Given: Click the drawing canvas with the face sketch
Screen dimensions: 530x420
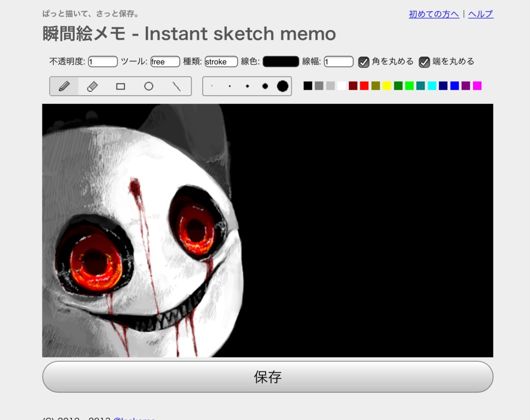Looking at the screenshot, I should 268,231.
